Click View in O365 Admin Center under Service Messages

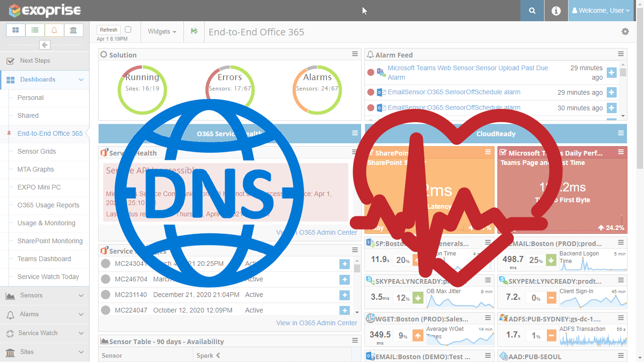click(317, 323)
